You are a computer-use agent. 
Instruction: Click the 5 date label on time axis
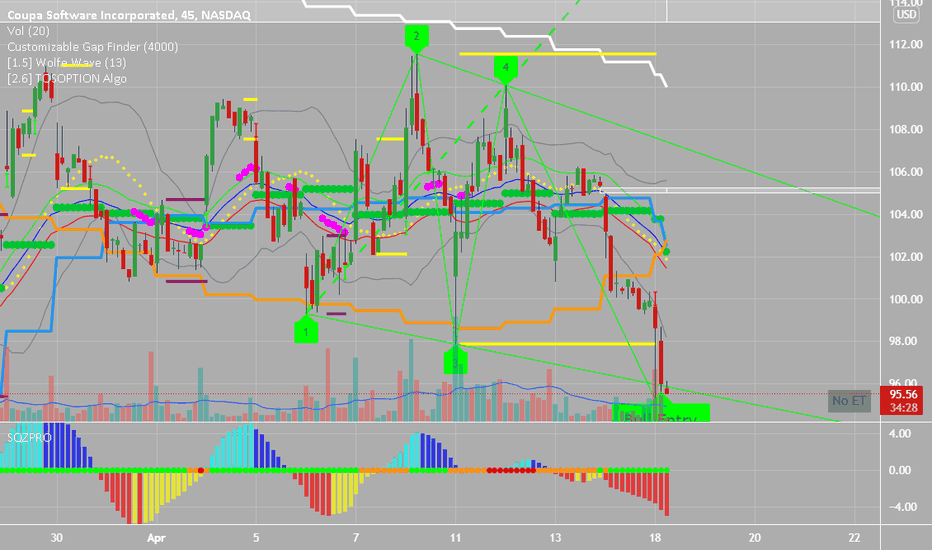[256, 538]
